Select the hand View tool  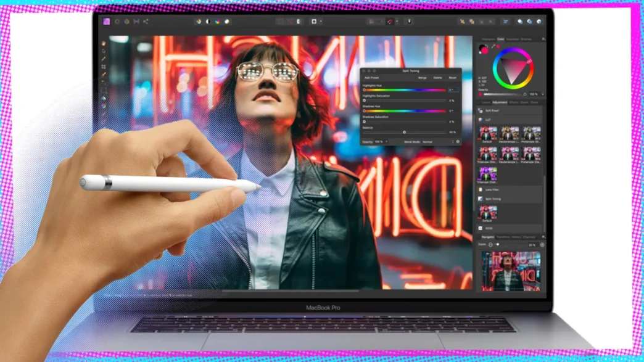coord(104,43)
